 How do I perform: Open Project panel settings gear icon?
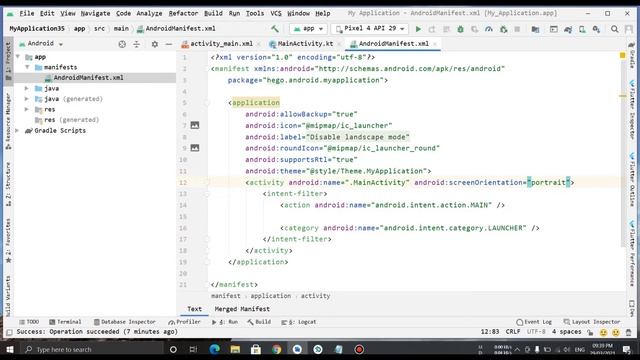155,44
